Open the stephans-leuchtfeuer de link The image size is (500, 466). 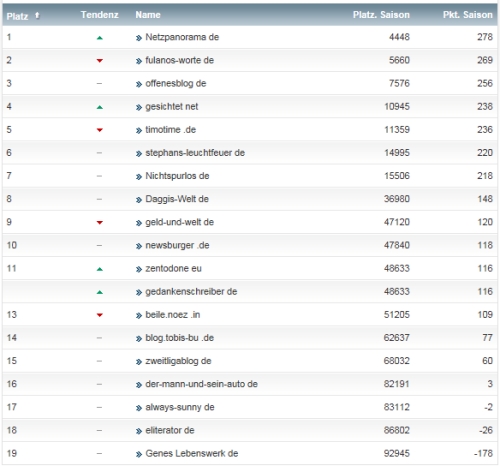pyautogui.click(x=195, y=153)
